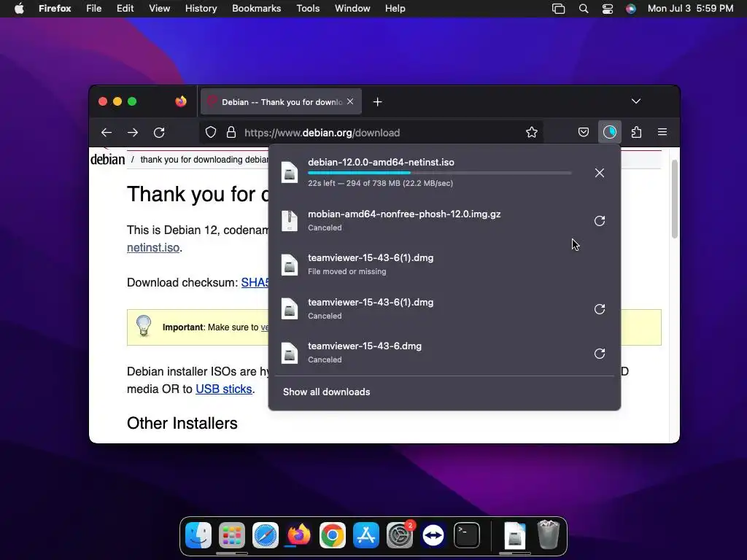The height and width of the screenshot is (560, 747).
Task: Open the File menu
Action: click(94, 9)
